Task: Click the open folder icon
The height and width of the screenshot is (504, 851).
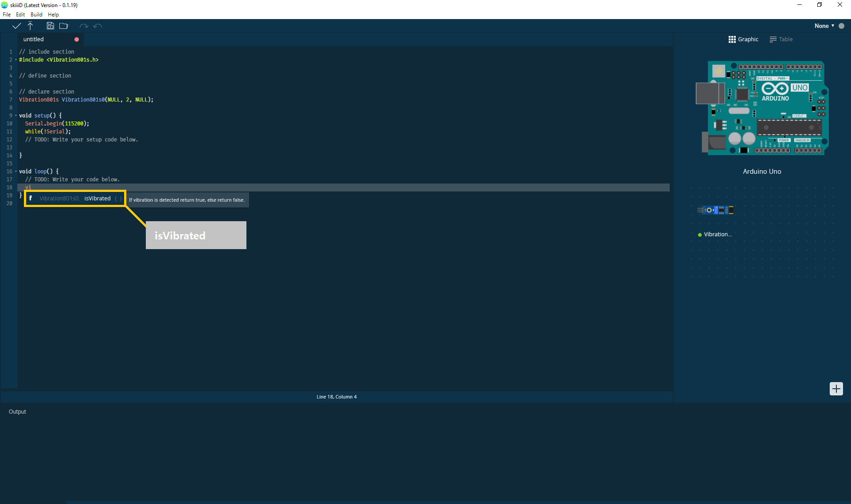Action: click(64, 26)
